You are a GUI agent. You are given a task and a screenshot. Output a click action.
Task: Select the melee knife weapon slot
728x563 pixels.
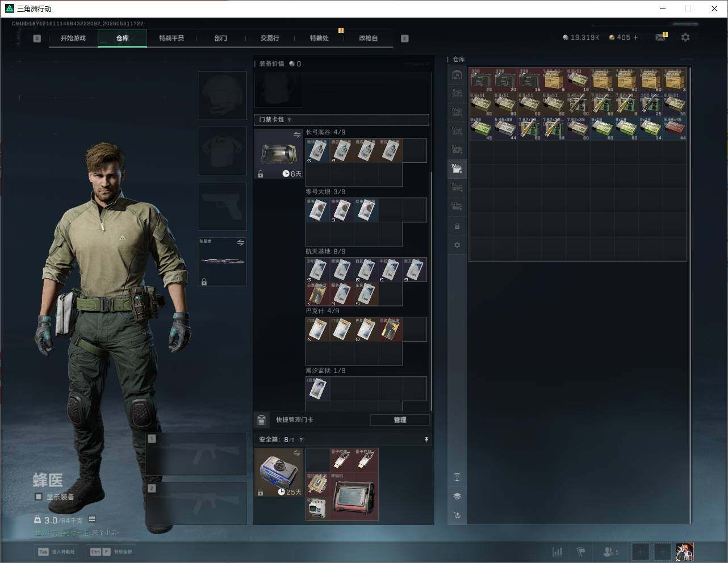pyautogui.click(x=222, y=262)
